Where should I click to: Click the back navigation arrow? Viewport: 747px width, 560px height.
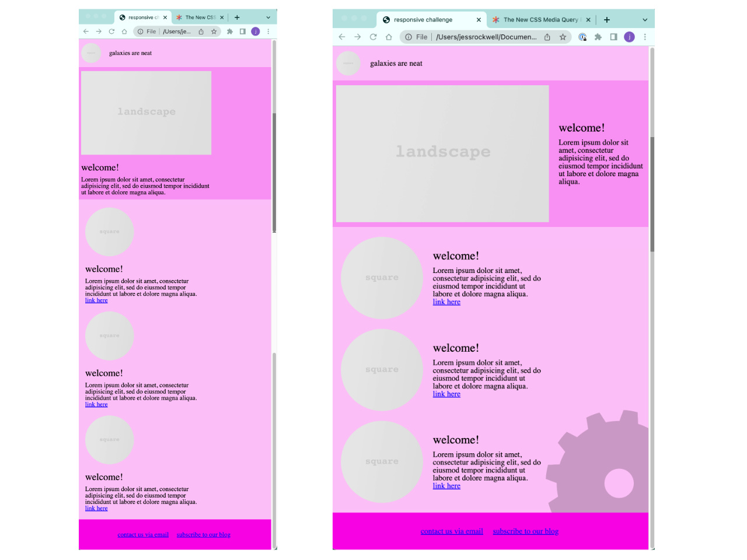(x=341, y=37)
